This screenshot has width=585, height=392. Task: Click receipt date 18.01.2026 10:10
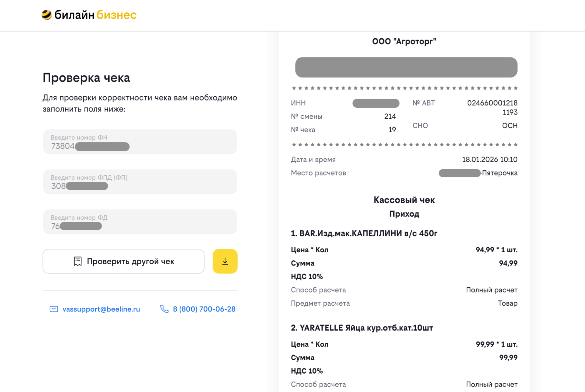tap(489, 160)
